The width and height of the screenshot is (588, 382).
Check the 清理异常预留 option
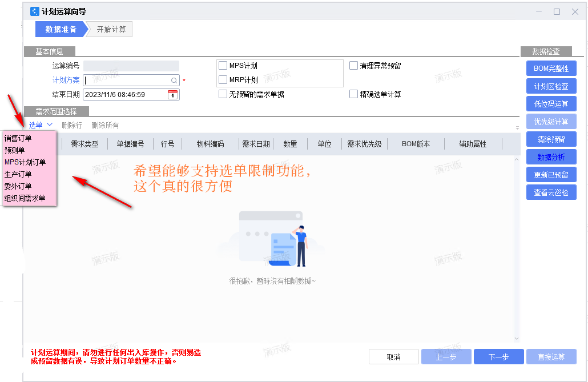(354, 66)
